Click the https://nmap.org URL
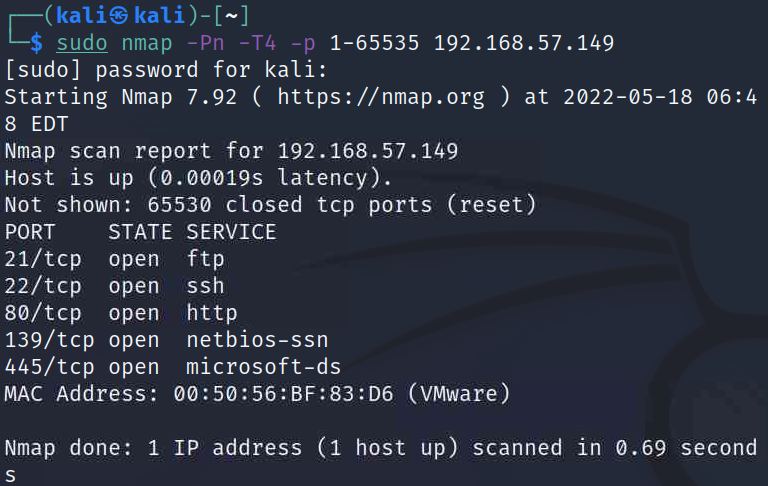This screenshot has width=768, height=486. (x=381, y=97)
